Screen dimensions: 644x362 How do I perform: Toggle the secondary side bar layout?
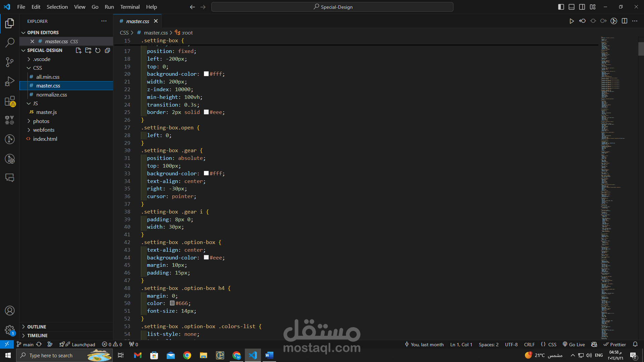(582, 7)
